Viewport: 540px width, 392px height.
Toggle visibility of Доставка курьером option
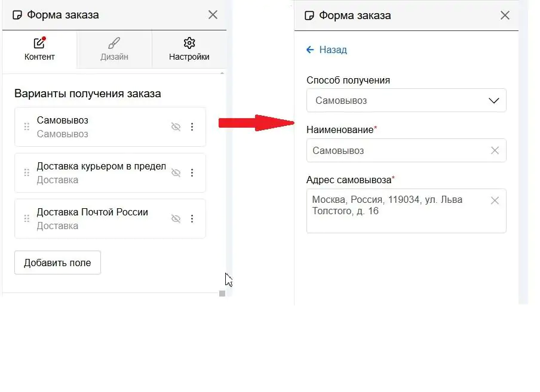pos(176,172)
